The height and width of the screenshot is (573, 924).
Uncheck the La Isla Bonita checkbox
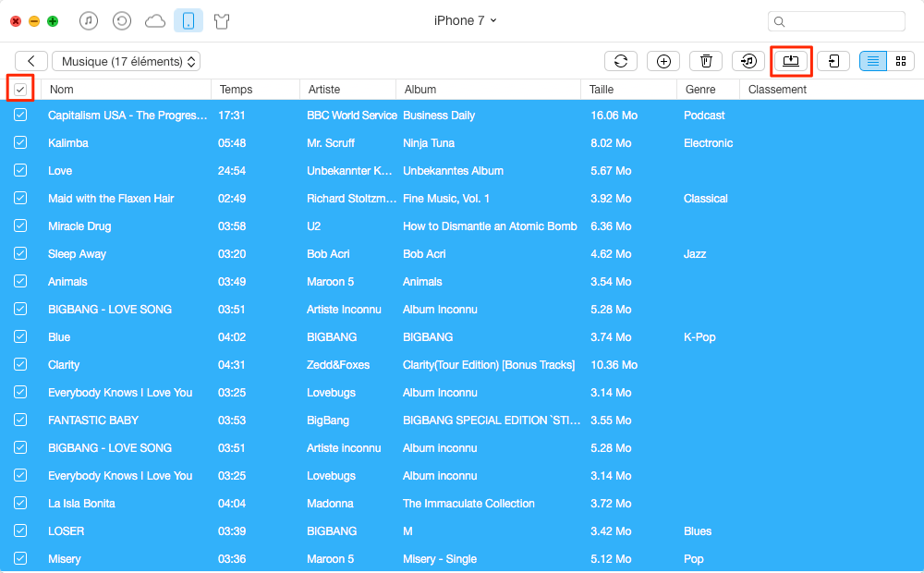click(x=20, y=503)
